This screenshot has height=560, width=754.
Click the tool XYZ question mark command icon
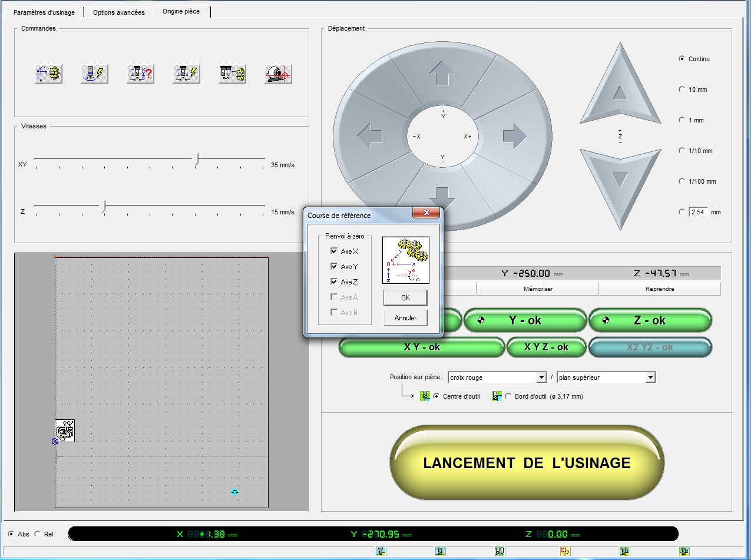[140, 74]
